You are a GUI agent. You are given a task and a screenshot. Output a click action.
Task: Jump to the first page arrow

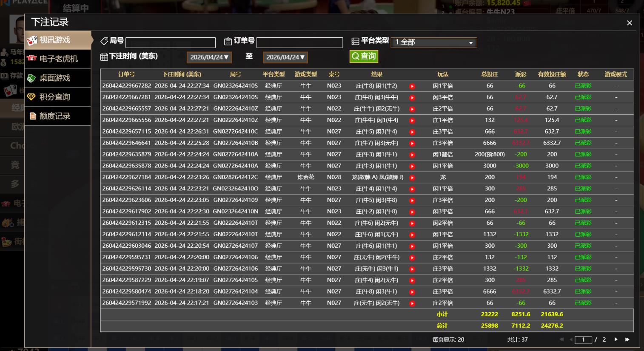(561, 340)
